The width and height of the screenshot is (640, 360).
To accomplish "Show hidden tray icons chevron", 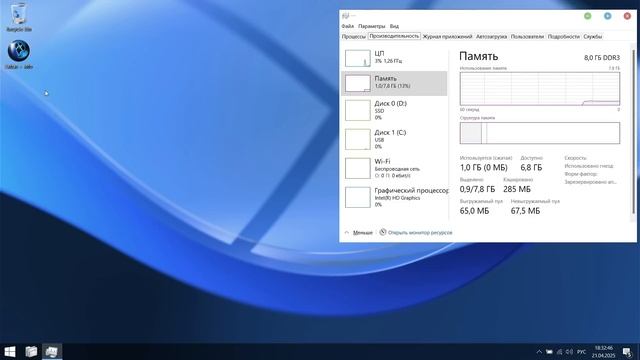I will click(539, 352).
